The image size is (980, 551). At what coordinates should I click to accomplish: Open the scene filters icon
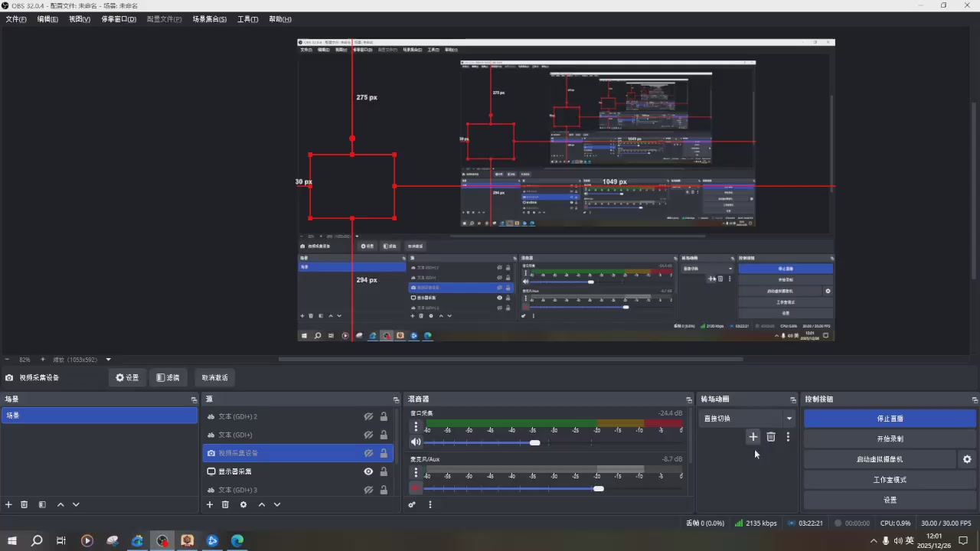[x=42, y=505]
